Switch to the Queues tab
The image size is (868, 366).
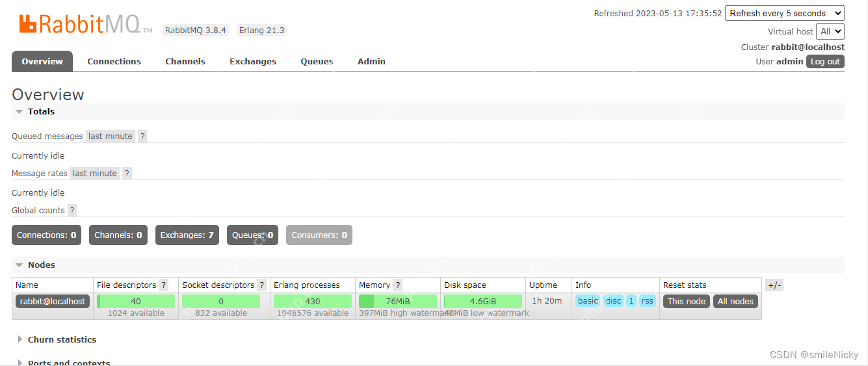[x=317, y=62]
